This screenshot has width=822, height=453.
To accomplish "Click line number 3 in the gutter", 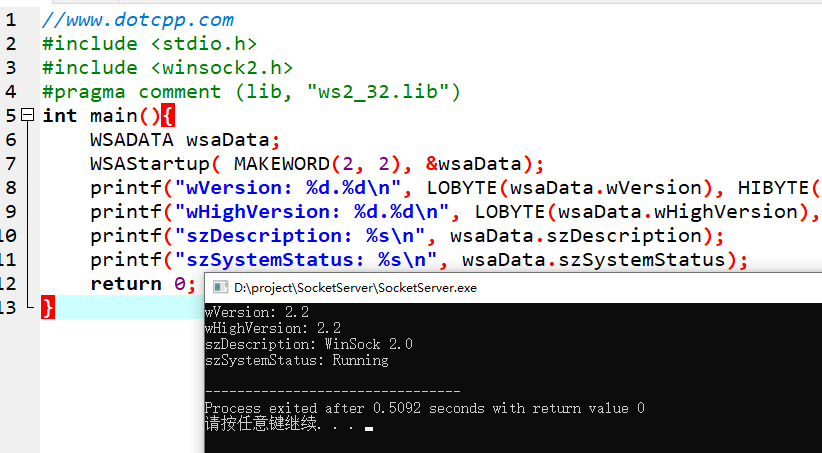I will (x=10, y=67).
